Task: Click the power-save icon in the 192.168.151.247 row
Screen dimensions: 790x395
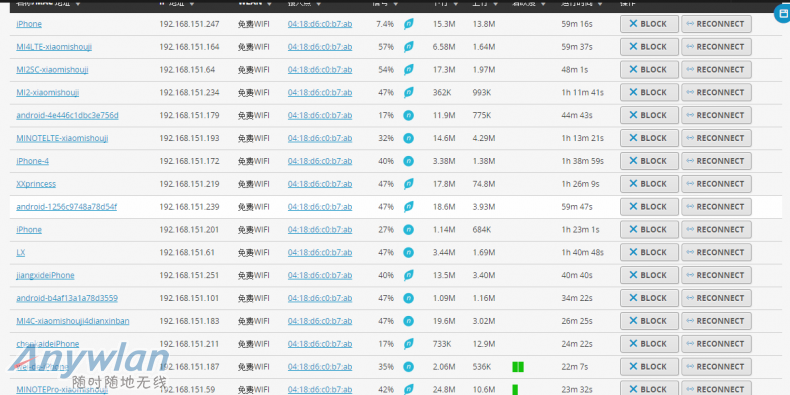Action: (409, 24)
